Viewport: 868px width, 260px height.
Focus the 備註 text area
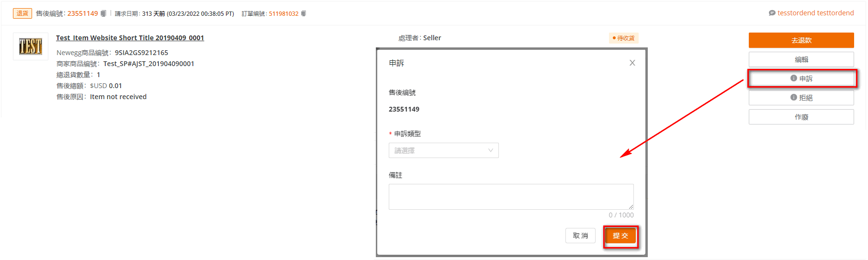pyautogui.click(x=511, y=197)
